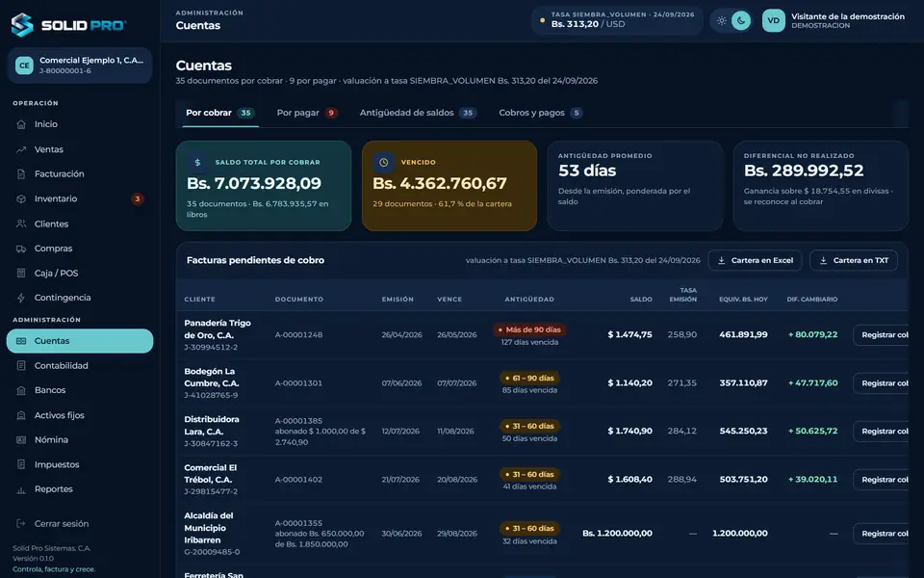The width and height of the screenshot is (924, 578).
Task: Click document number A-00001301
Action: tap(298, 383)
